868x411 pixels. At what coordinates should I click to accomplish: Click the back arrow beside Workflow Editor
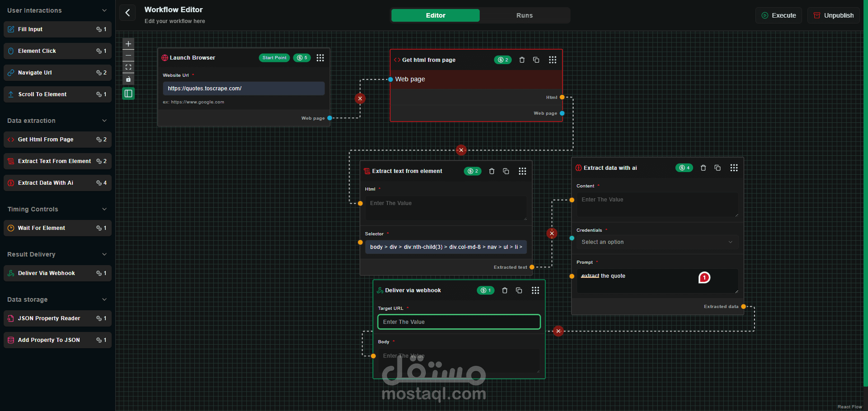coord(127,13)
